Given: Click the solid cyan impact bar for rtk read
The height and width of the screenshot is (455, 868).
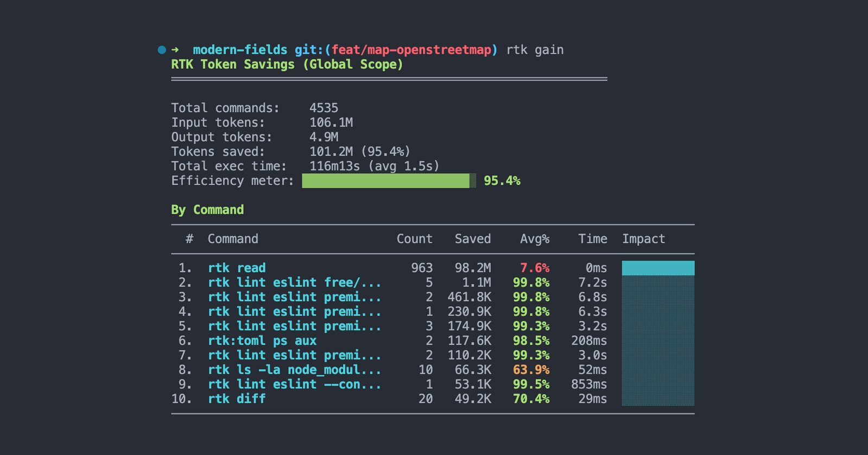Looking at the screenshot, I should point(658,268).
